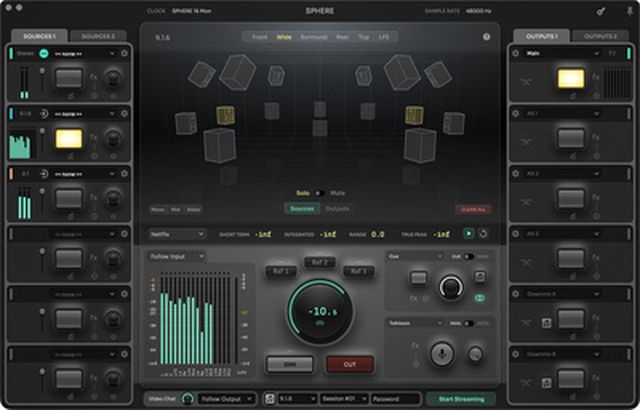Open settings gear of the Stereo source
Screen dimensions: 640x410
click(124, 53)
